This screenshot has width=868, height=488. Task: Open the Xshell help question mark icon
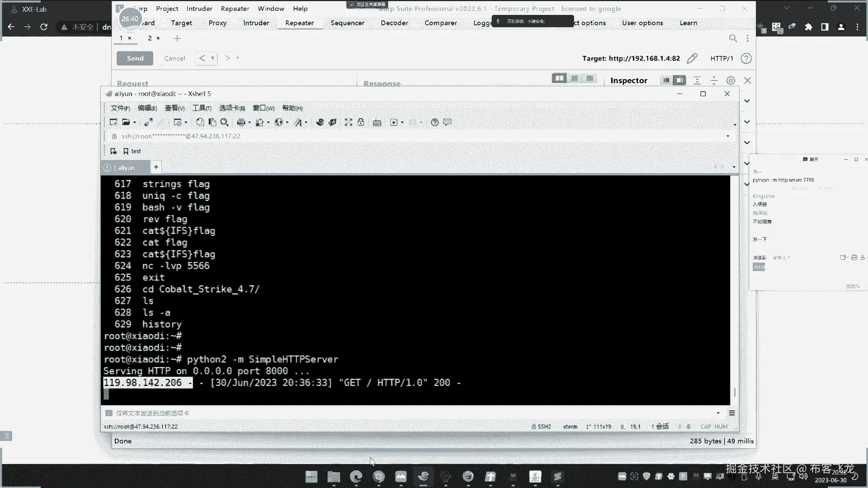(434, 122)
